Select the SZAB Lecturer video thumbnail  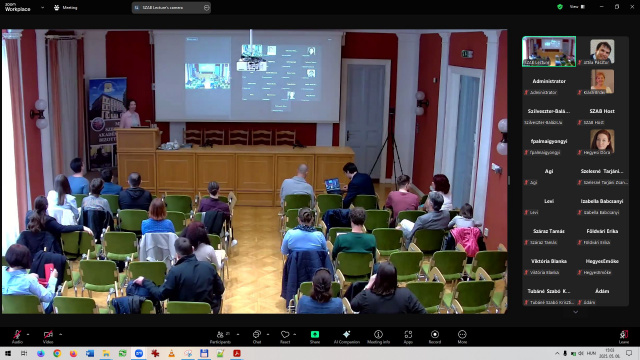pos(549,51)
